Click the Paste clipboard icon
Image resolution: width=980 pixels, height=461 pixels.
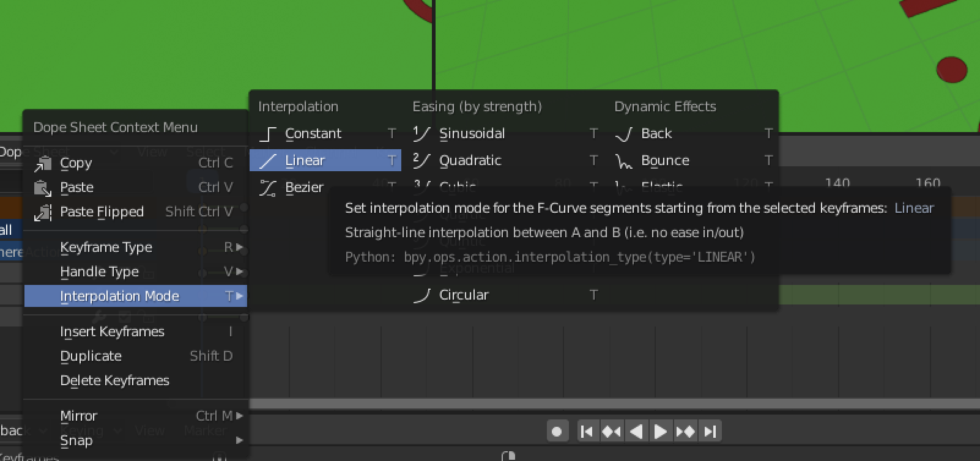click(43, 188)
